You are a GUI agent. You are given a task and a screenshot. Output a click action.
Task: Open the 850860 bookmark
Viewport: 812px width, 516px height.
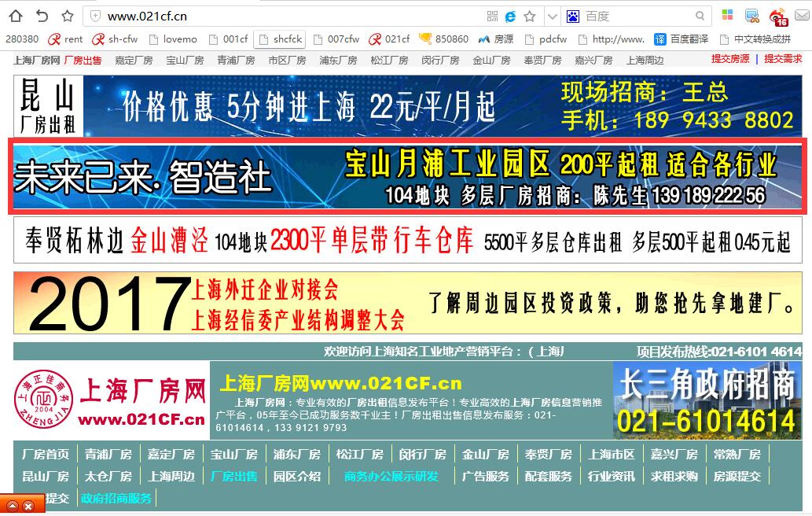point(444,39)
